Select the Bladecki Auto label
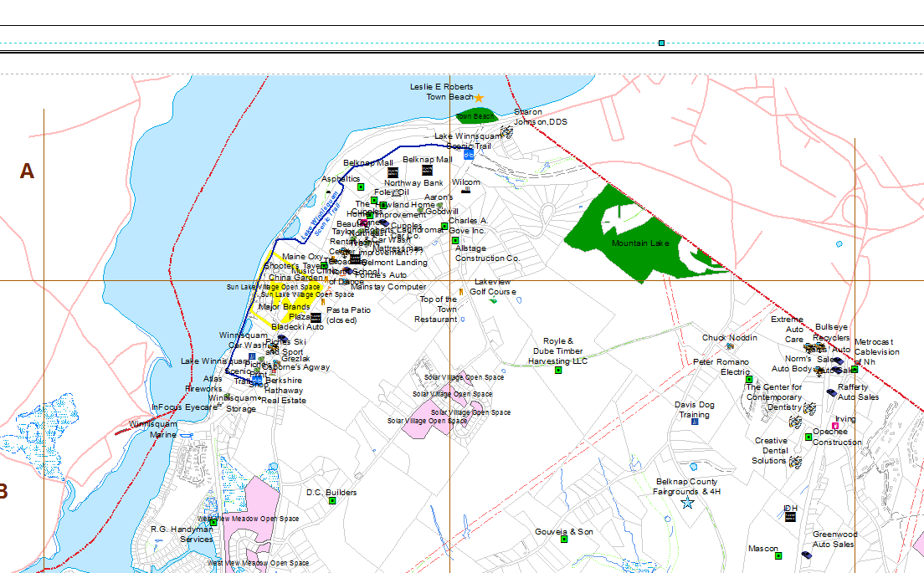The image size is (924, 573). coord(298,327)
